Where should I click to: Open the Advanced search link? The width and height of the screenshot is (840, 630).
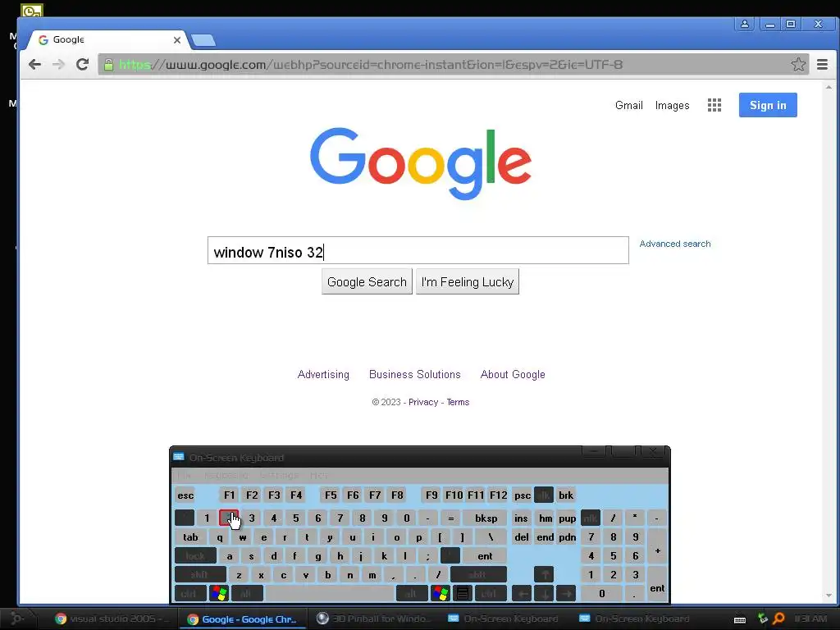tap(675, 244)
